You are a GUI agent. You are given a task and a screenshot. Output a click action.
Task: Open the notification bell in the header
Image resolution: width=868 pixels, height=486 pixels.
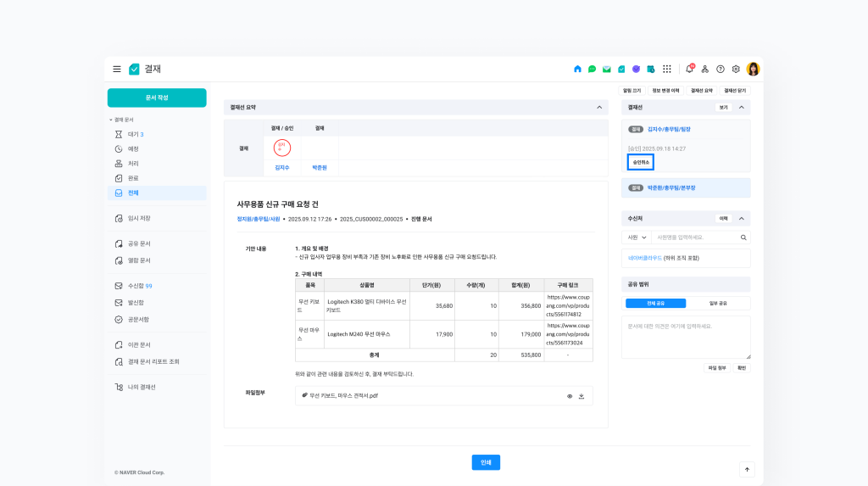[689, 69]
